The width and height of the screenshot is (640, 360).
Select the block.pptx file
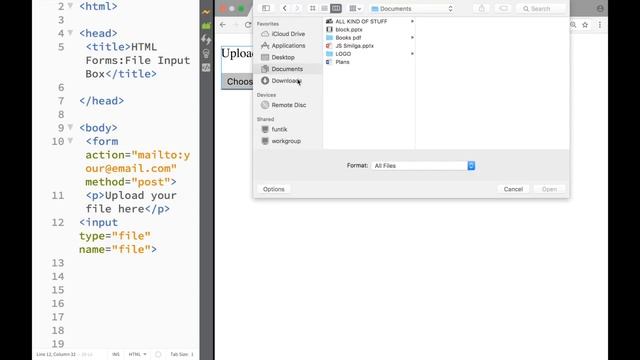pyautogui.click(x=349, y=29)
